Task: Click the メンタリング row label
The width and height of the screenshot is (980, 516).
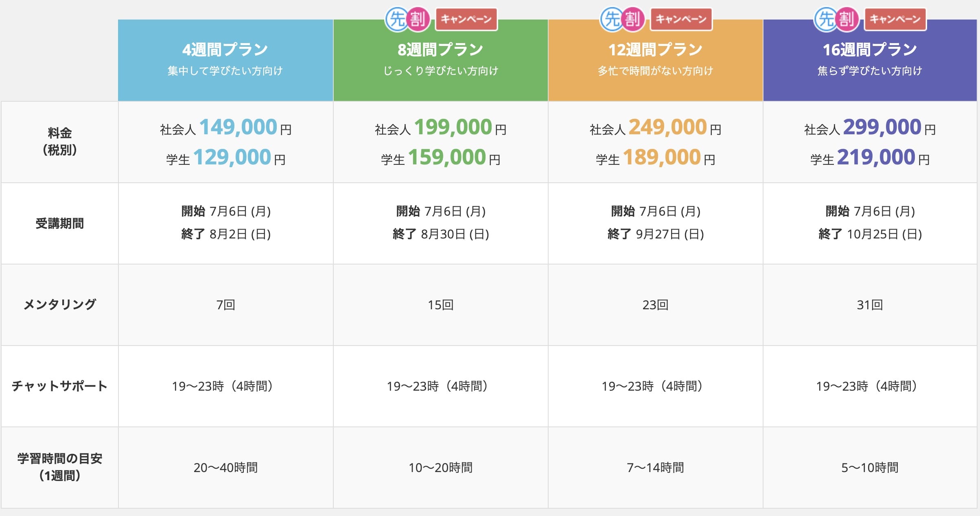Action: [60, 304]
